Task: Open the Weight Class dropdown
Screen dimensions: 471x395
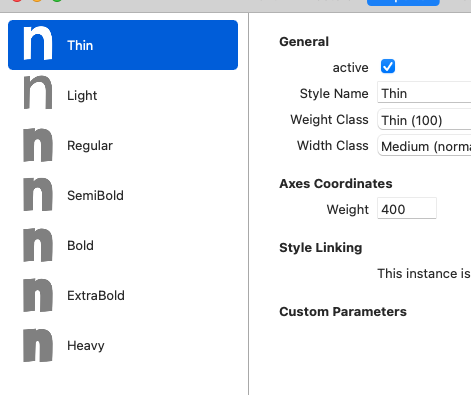Action: click(424, 120)
